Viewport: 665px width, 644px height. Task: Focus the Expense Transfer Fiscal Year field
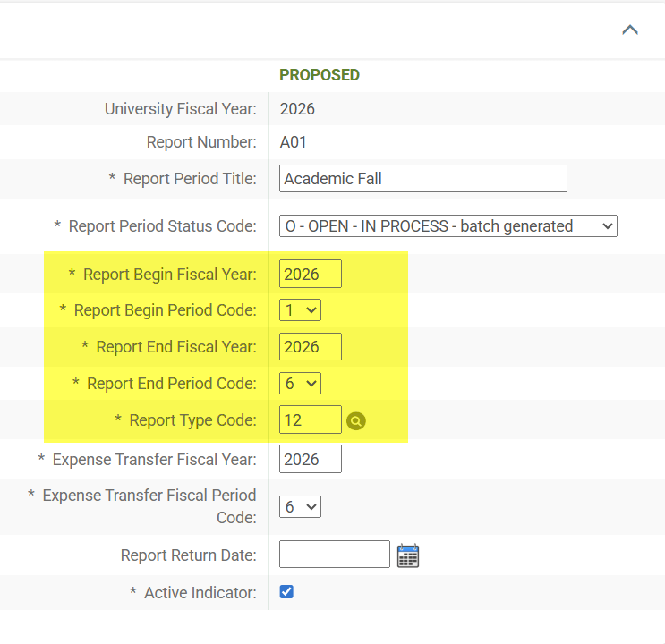coord(310,460)
